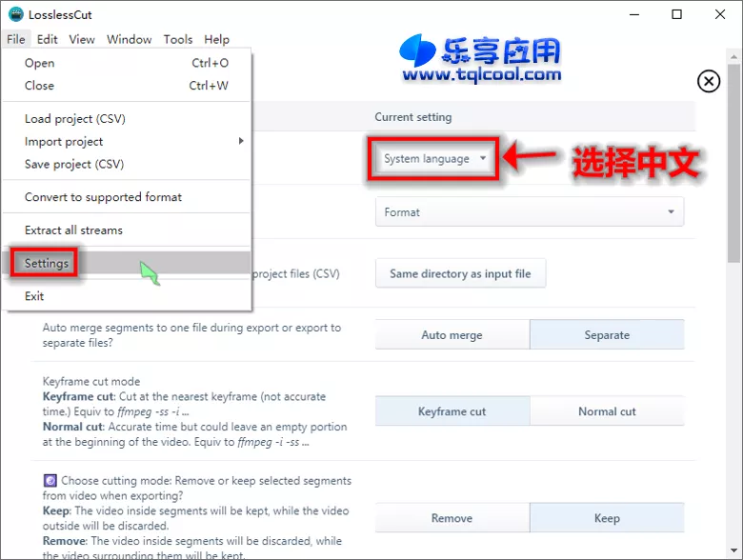Screen dimensions: 743x560
Task: Open the Help menu
Action: (x=216, y=39)
